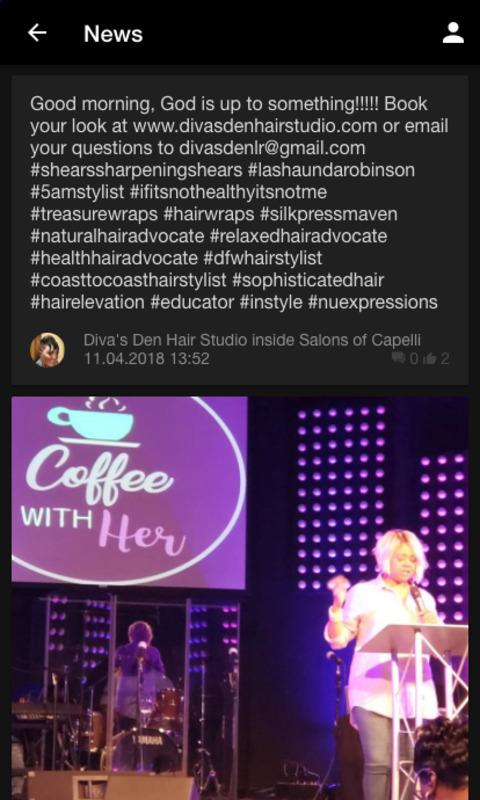Open www.divasdenhairstudio.com link
Image resolution: width=480 pixels, height=800 pixels.
tap(255, 126)
